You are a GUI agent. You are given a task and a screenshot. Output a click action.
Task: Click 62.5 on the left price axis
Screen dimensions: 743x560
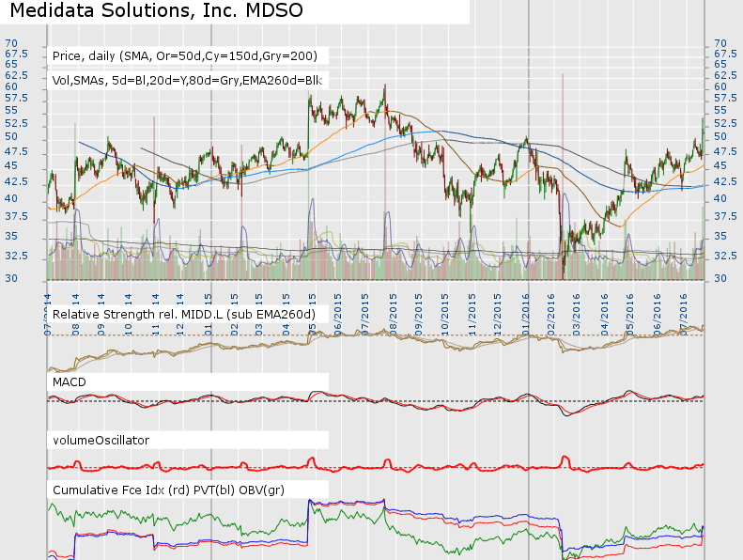16,76
